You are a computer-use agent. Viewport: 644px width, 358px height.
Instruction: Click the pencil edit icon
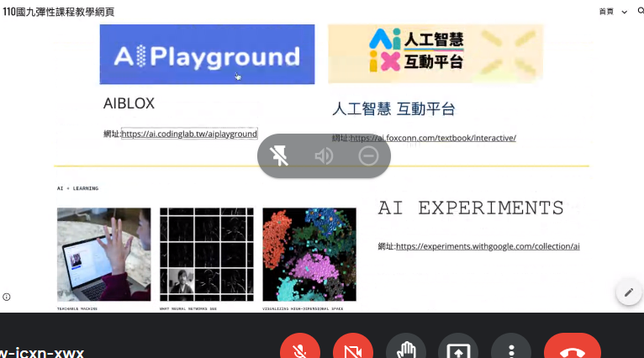[x=629, y=292]
